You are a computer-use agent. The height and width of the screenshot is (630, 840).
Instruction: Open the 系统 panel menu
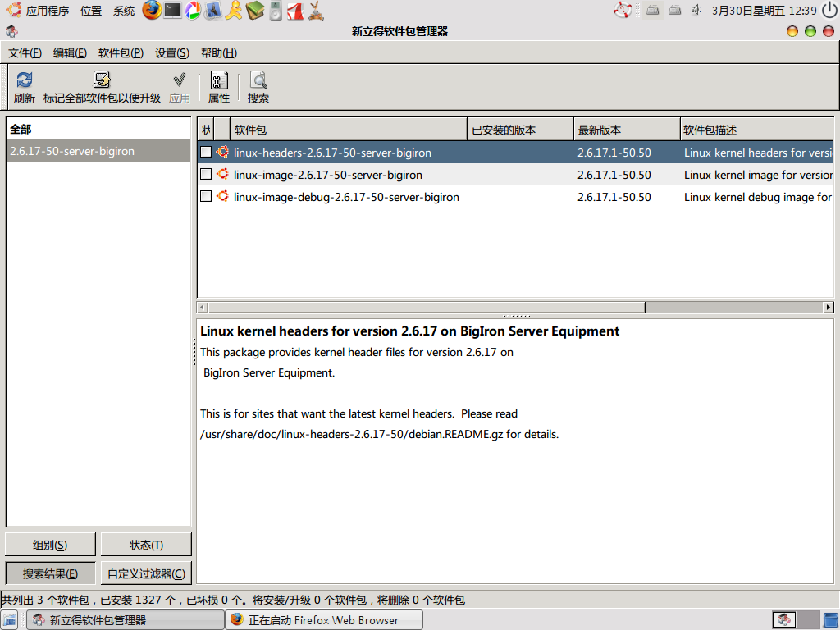click(124, 11)
